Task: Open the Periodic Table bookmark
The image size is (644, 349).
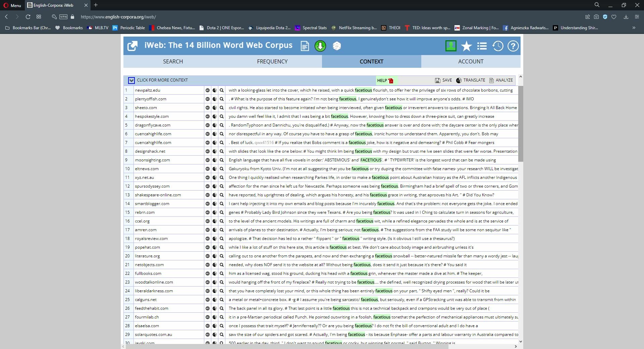Action: 129,28
